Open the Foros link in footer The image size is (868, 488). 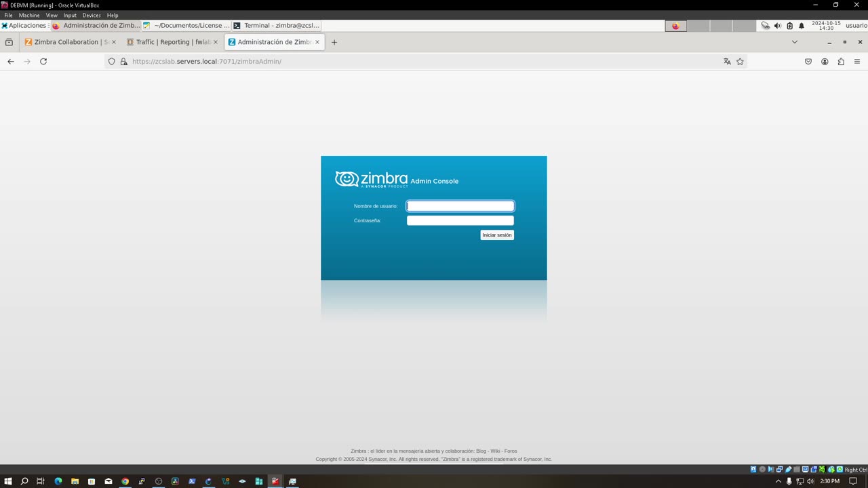(511, 451)
